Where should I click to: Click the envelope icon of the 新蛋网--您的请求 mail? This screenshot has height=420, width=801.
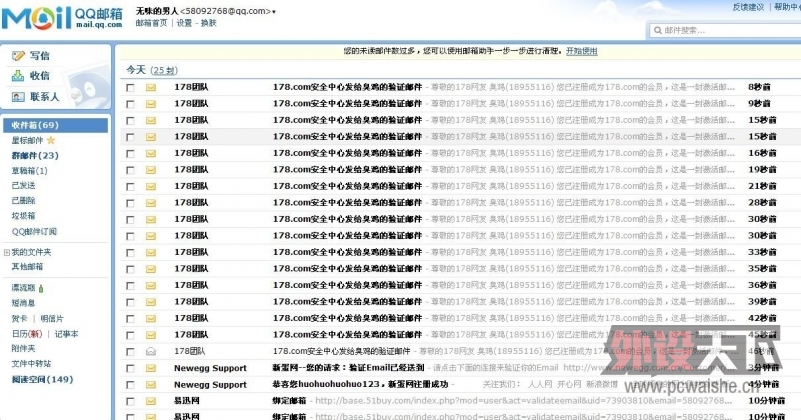coord(151,368)
